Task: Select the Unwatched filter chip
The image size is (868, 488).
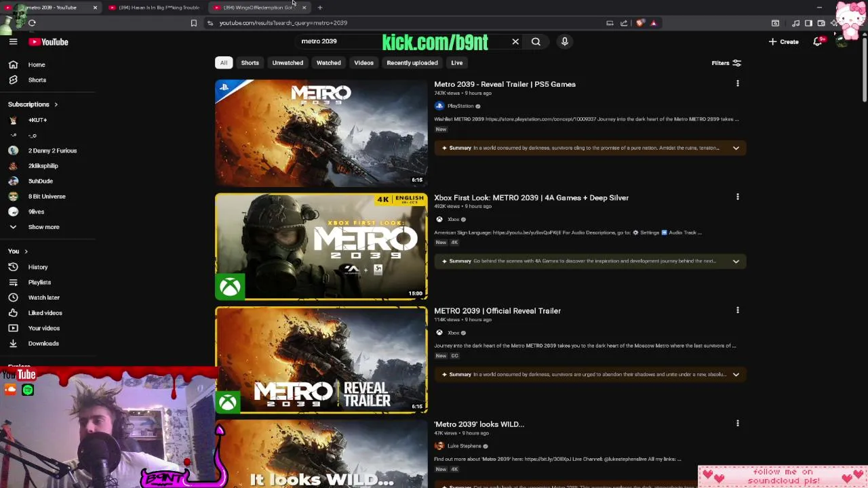Action: (288, 62)
